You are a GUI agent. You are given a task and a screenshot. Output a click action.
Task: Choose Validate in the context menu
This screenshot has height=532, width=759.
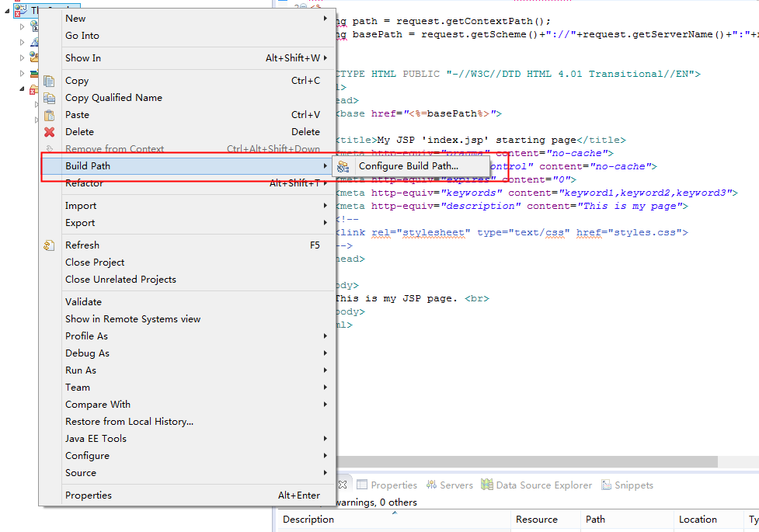[x=83, y=301]
